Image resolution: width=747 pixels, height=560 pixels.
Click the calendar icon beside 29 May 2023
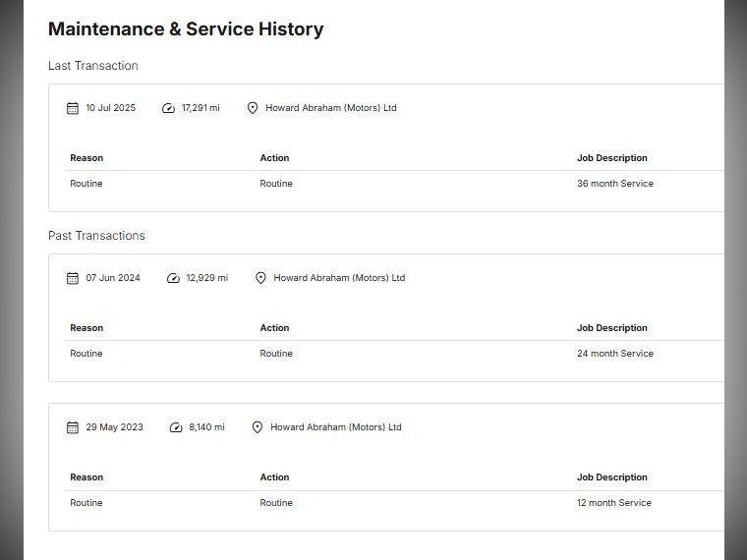73,427
